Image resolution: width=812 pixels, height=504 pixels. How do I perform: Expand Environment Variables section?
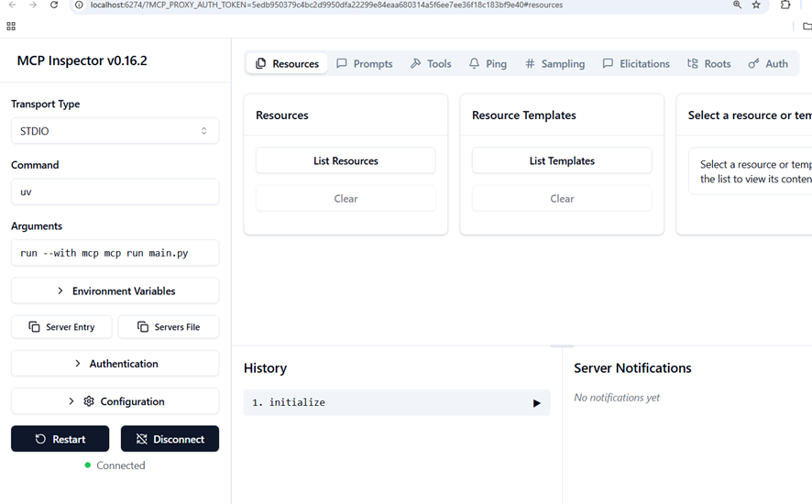115,290
